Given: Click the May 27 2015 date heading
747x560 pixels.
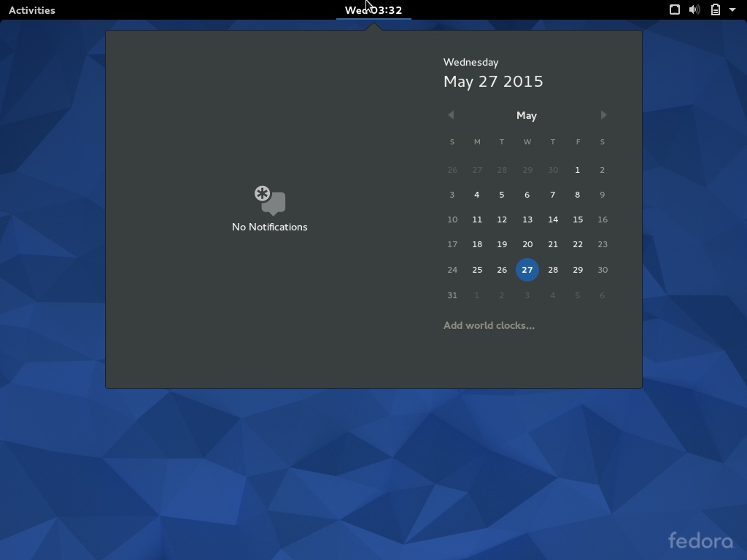Looking at the screenshot, I should (493, 82).
